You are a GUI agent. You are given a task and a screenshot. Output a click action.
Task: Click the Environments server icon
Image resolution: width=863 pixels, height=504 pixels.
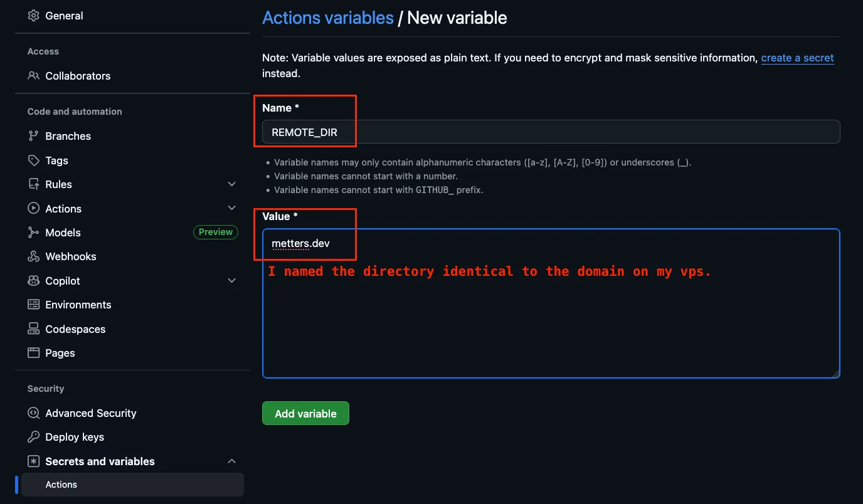click(x=34, y=305)
